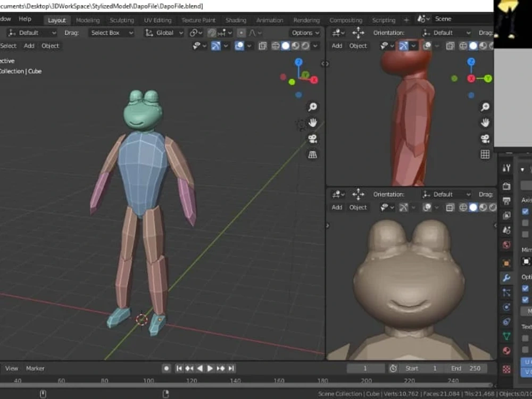532x399 pixels.
Task: Collapse the modifier panel disclosure triangle
Action: (522, 169)
